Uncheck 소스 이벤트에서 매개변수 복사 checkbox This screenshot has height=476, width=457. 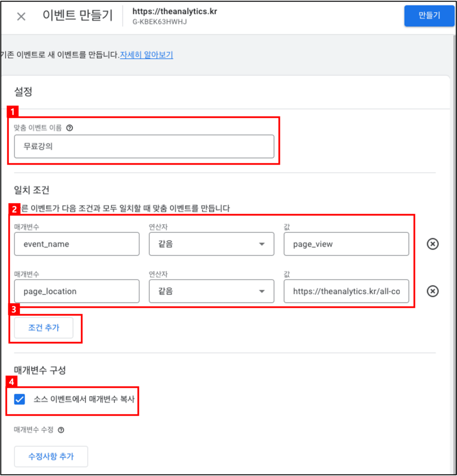tap(20, 399)
